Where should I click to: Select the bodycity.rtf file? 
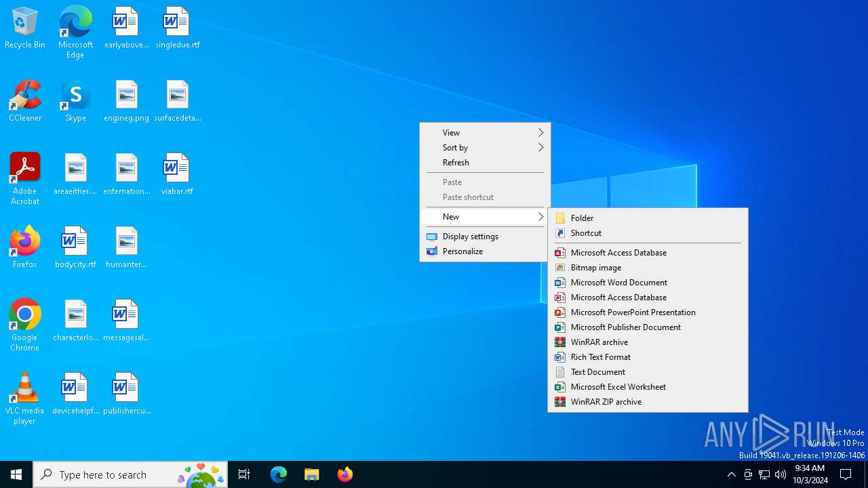point(75,248)
